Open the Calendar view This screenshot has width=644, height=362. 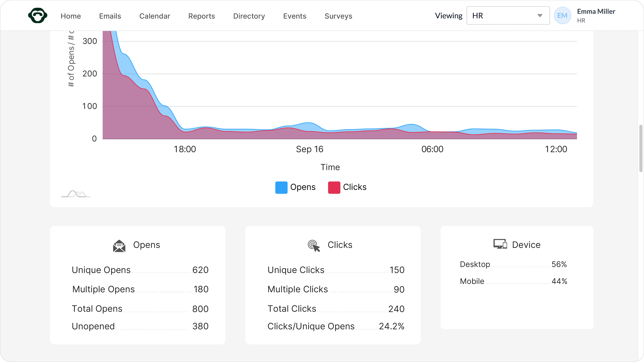[x=154, y=16]
